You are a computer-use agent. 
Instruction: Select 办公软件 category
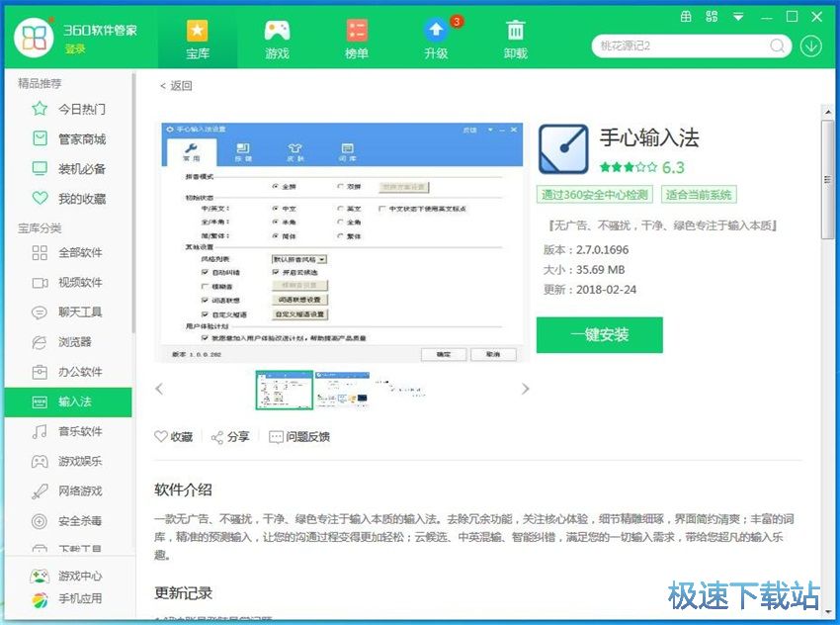coord(68,372)
